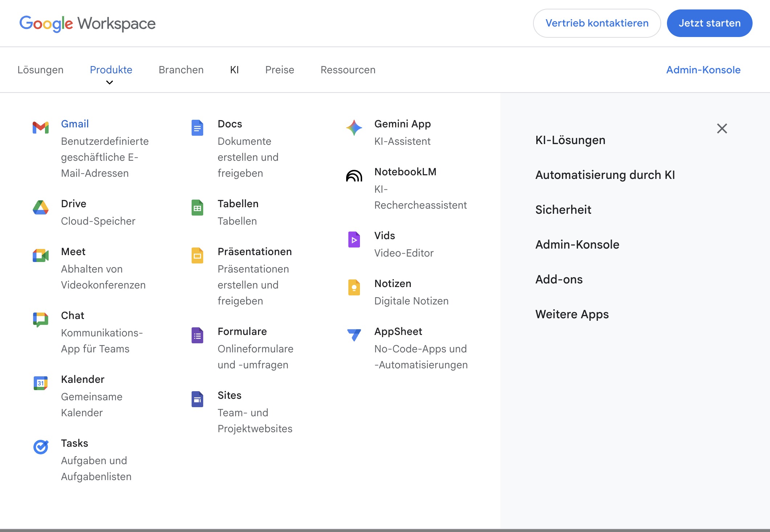The image size is (770, 532).
Task: Select Weitere Apps in side panel
Action: point(572,314)
